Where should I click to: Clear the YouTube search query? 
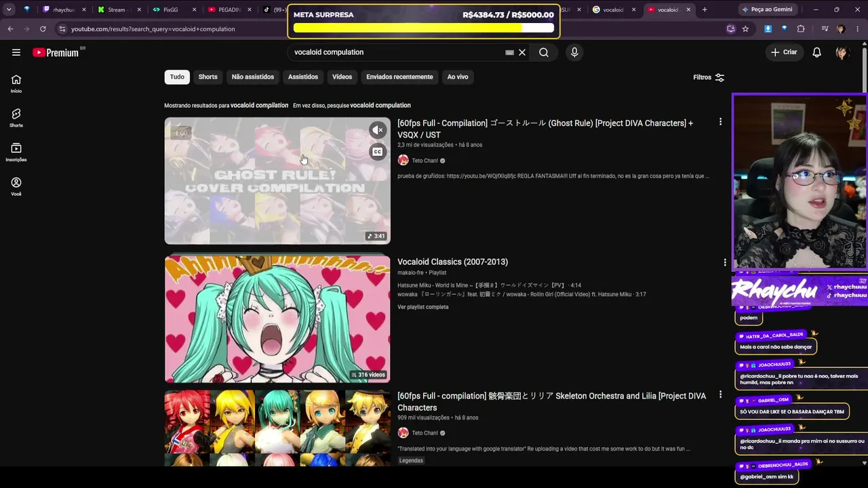[522, 52]
